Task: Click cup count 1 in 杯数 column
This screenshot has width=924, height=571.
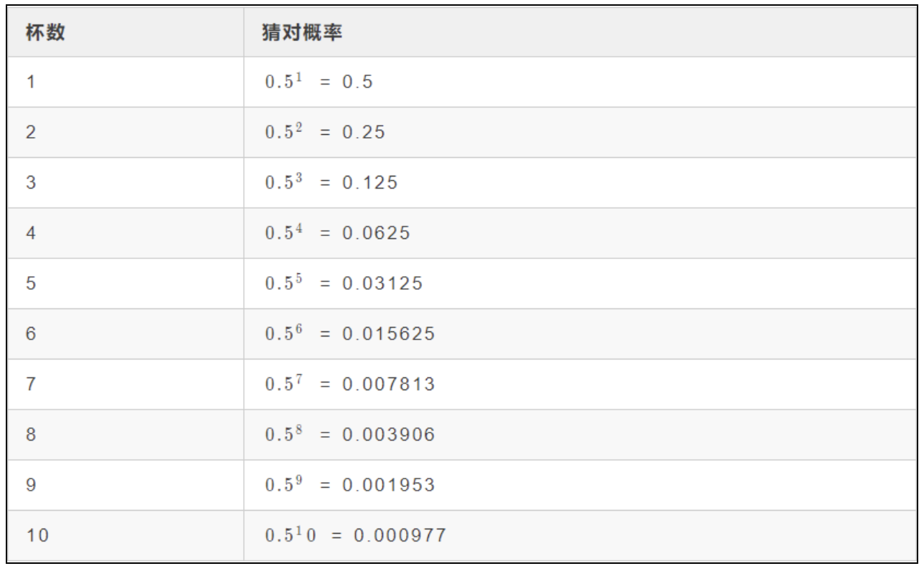Action: click(x=31, y=82)
